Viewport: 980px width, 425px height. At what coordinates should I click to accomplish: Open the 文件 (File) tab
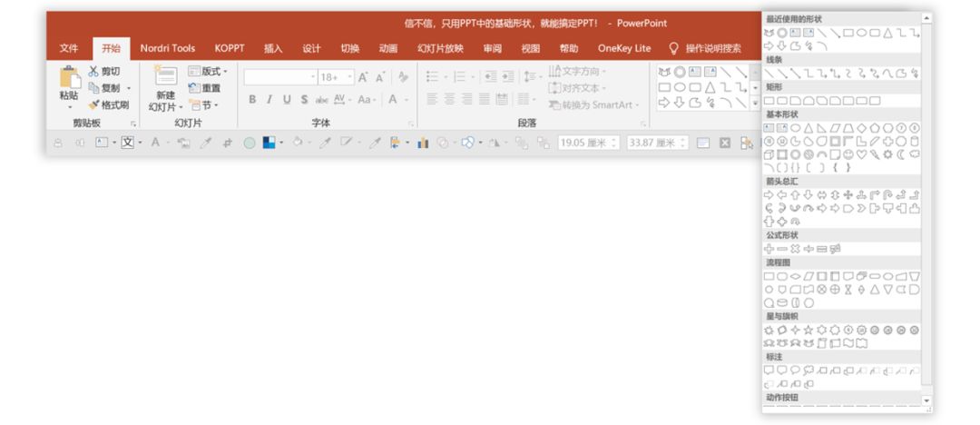tap(69, 48)
